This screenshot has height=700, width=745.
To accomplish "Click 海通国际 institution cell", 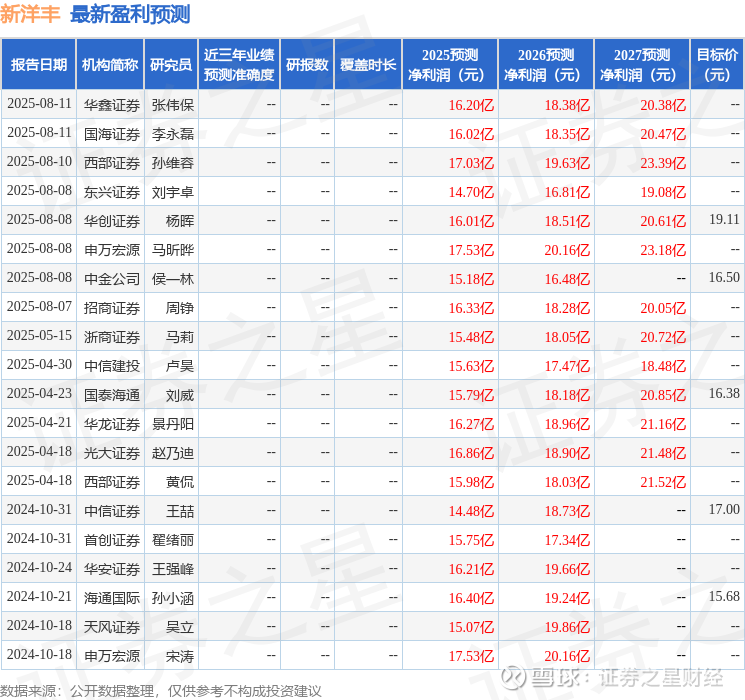I will pyautogui.click(x=112, y=598).
